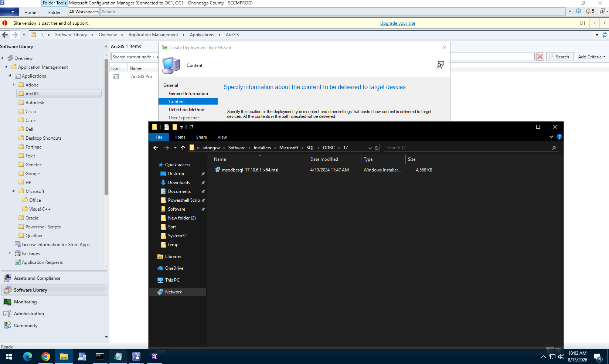
Task: Select the Autodesk folder in tree
Action: [x=35, y=102]
